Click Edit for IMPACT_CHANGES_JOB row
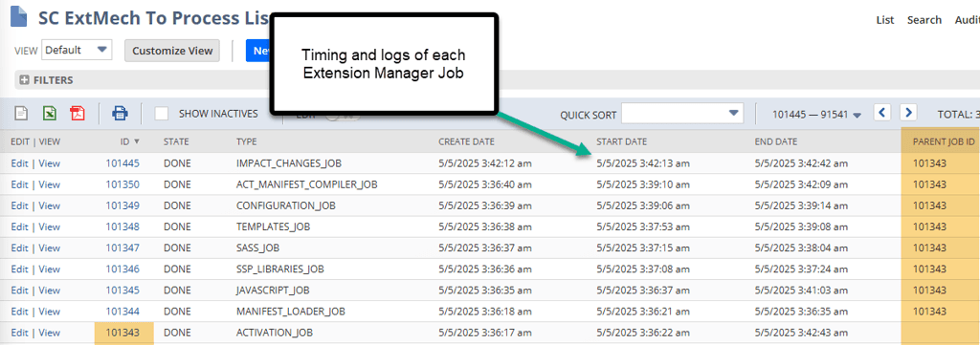This screenshot has height=345, width=980. 19,163
